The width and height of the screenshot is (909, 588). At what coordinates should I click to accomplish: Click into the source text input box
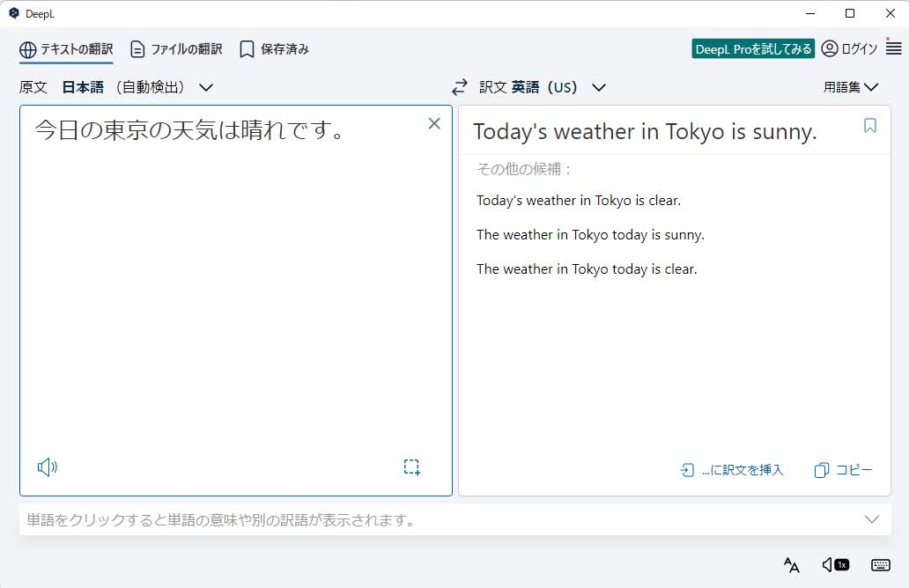236,300
